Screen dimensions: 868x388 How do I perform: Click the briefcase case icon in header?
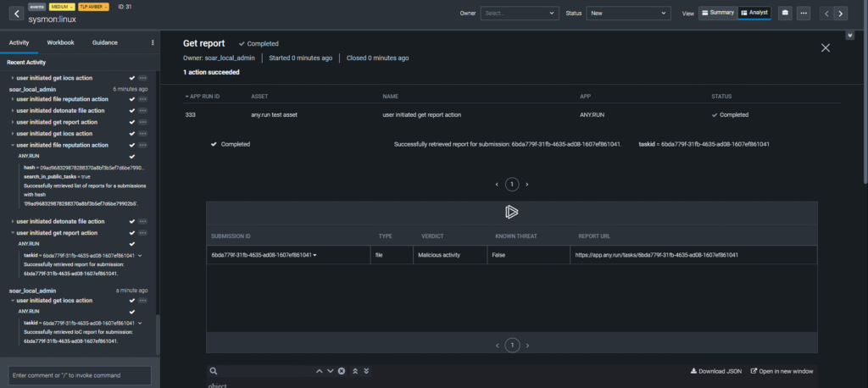(x=784, y=14)
